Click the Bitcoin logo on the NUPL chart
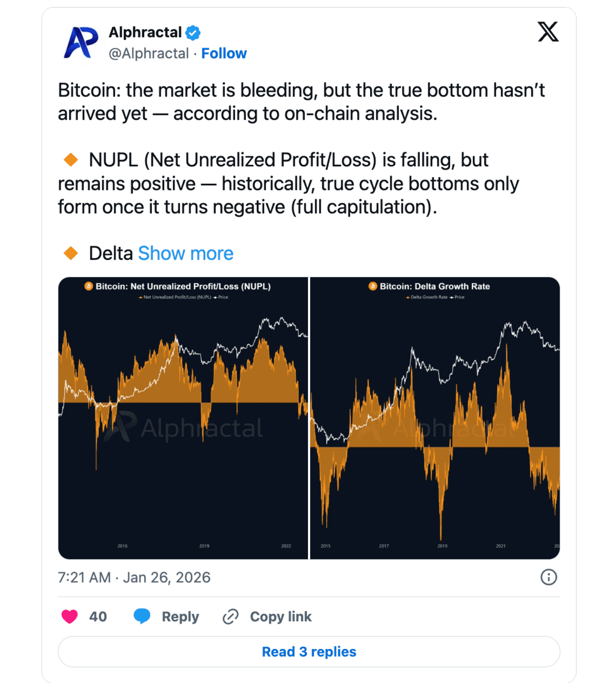616x690 pixels. pos(88,286)
